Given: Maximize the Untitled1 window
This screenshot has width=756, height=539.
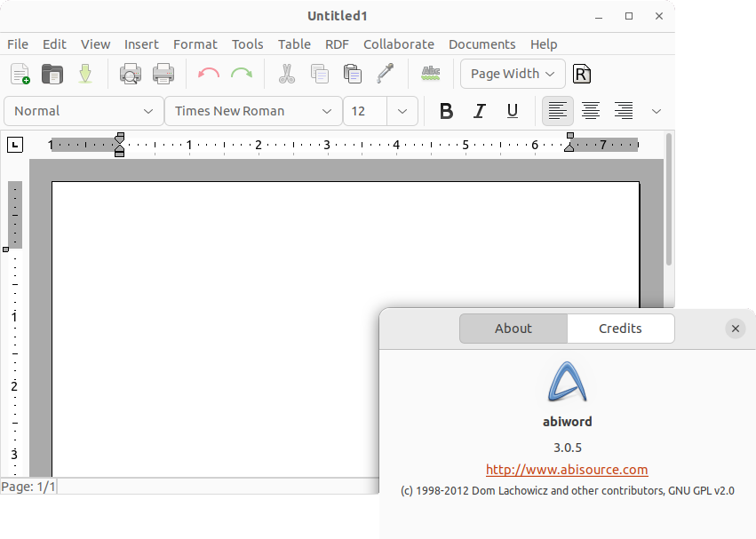Looking at the screenshot, I should [x=629, y=16].
